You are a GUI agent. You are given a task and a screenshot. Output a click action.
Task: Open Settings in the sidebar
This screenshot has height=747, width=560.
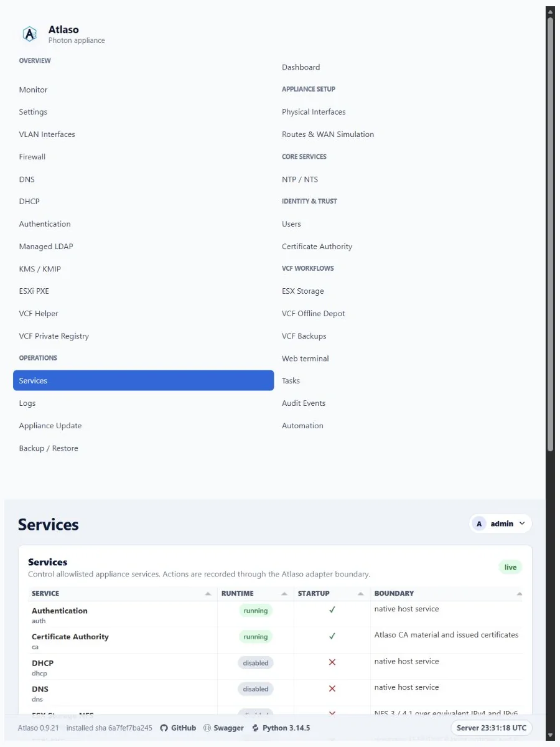33,112
